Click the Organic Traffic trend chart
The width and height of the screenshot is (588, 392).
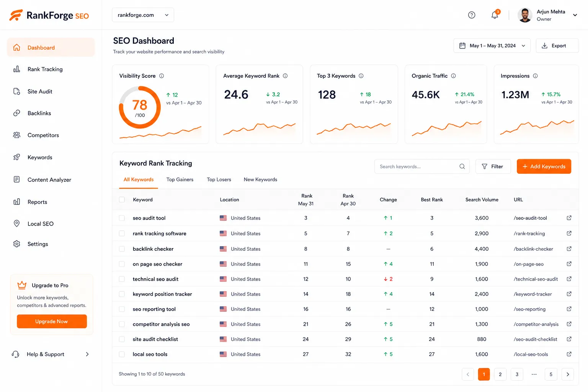pyautogui.click(x=446, y=129)
